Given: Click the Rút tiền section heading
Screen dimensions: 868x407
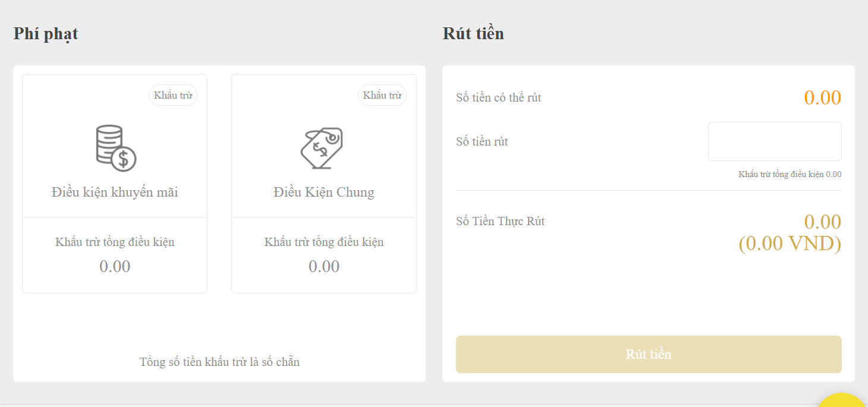Looking at the screenshot, I should tap(472, 33).
